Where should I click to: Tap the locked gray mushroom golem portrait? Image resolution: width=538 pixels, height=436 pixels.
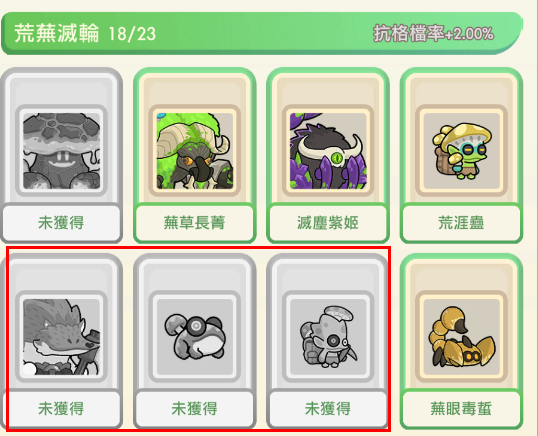click(x=61, y=151)
